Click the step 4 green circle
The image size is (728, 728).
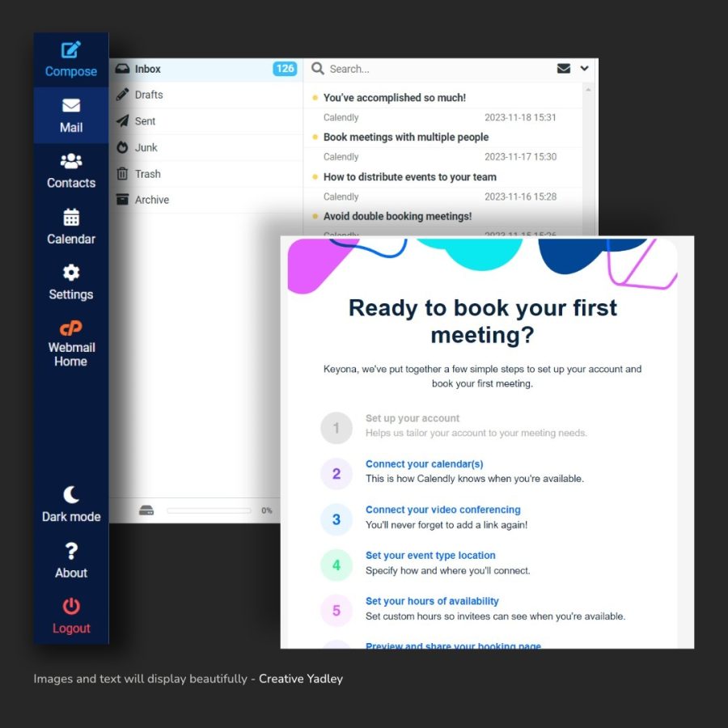coord(336,565)
